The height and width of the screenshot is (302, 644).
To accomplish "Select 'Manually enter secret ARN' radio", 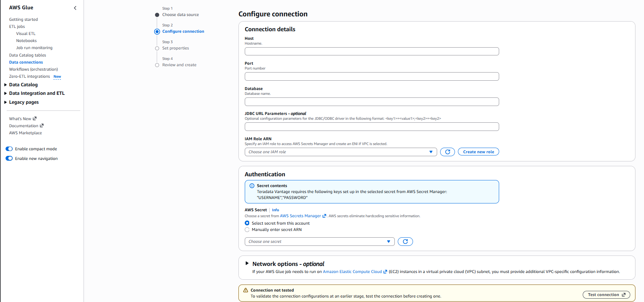I will pyautogui.click(x=247, y=229).
